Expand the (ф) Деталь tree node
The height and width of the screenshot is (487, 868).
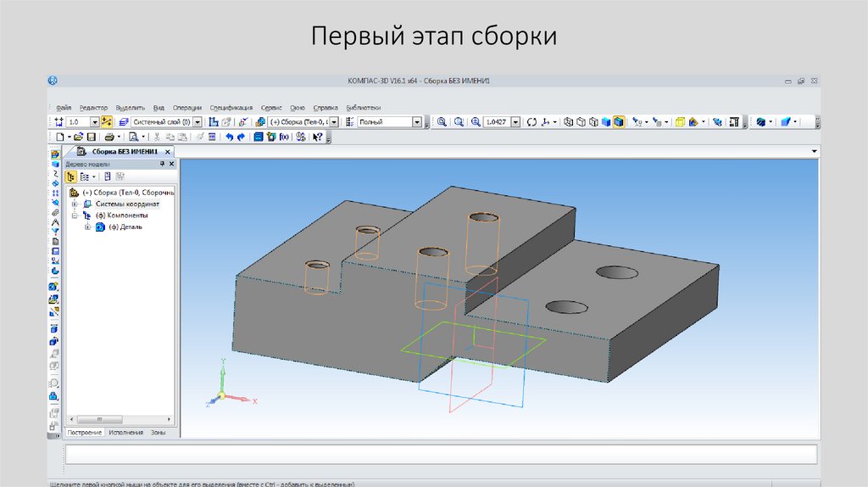coord(87,227)
